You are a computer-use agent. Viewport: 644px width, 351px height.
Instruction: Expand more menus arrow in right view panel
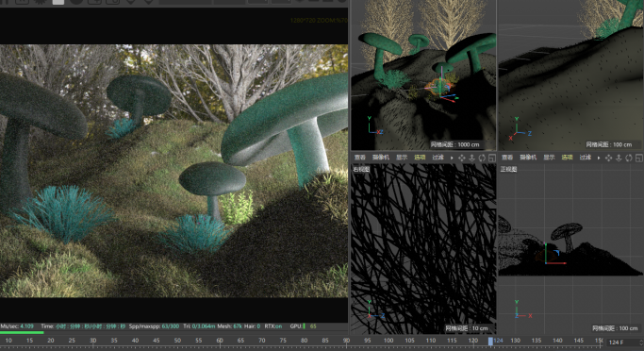coord(452,158)
